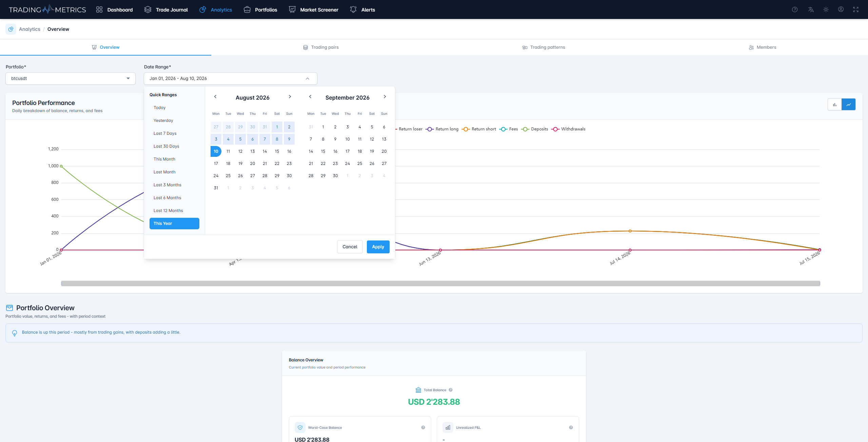Switch chart to bar view icon
Screen dimensions: 868x442
(x=835, y=105)
